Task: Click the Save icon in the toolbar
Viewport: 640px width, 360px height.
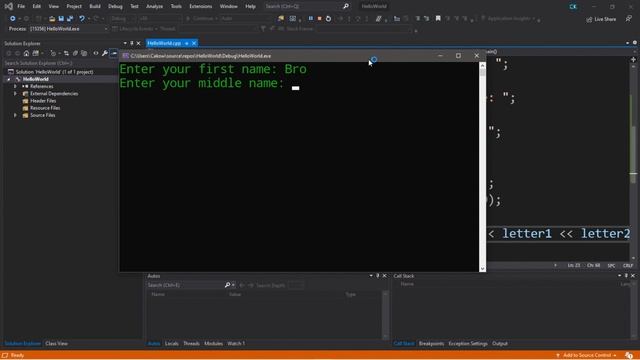Action: coord(61,19)
